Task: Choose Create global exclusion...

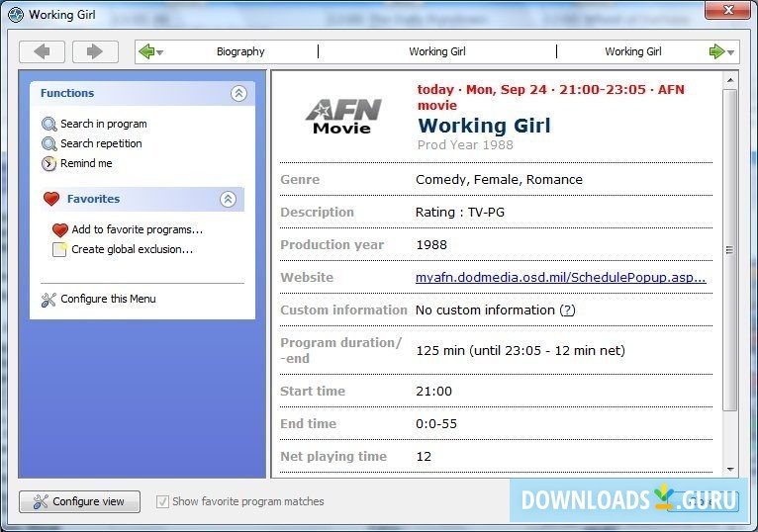Action: click(x=132, y=249)
